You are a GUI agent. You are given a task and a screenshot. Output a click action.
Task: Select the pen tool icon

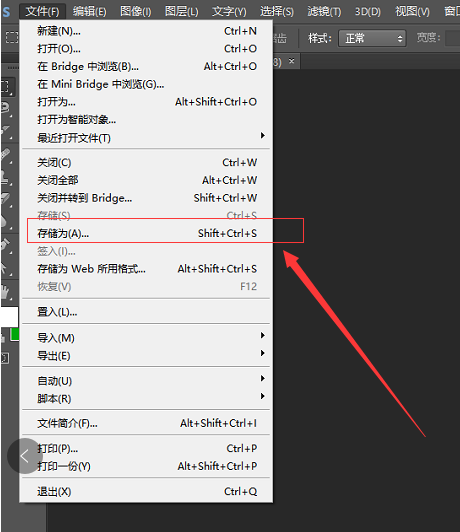[7, 245]
